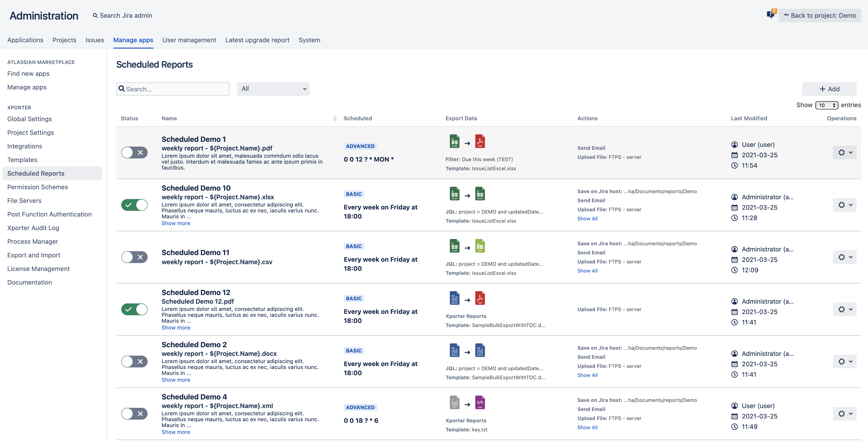This screenshot has width=868, height=443.
Task: Disable the Scheduled Demo 10 status toggle
Action: coord(134,205)
